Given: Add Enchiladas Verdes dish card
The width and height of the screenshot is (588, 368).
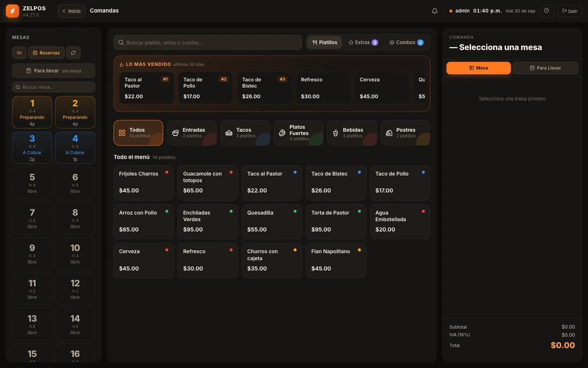Looking at the screenshot, I should click(x=208, y=222).
